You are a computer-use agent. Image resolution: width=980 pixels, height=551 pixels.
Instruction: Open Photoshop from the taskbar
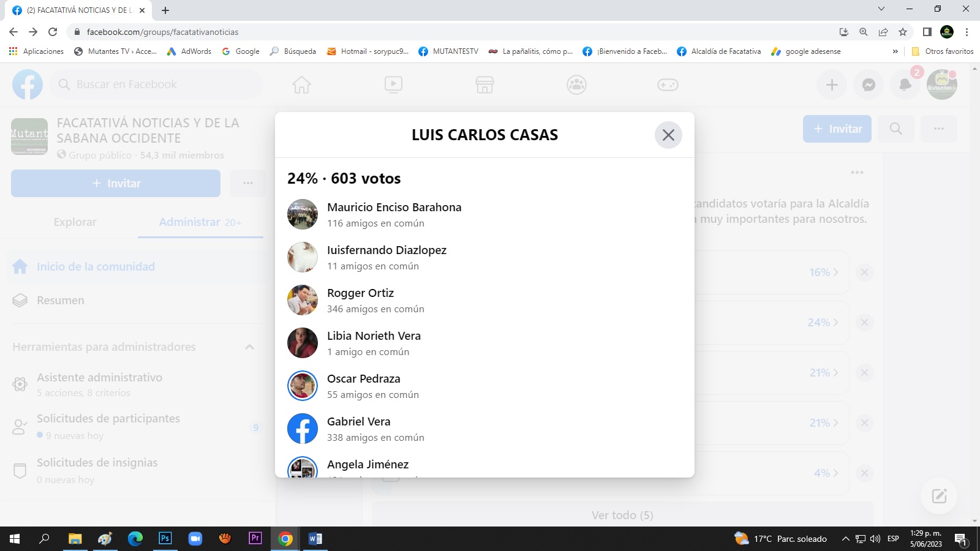tap(165, 539)
